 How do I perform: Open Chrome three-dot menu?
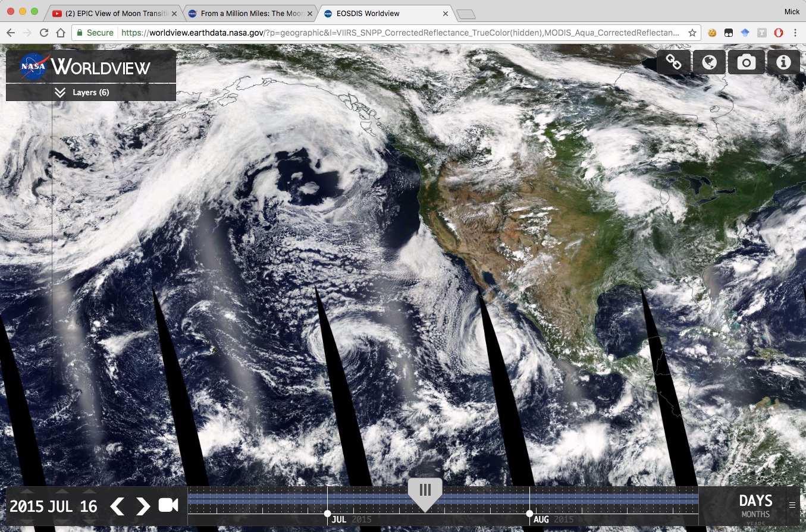click(x=795, y=33)
